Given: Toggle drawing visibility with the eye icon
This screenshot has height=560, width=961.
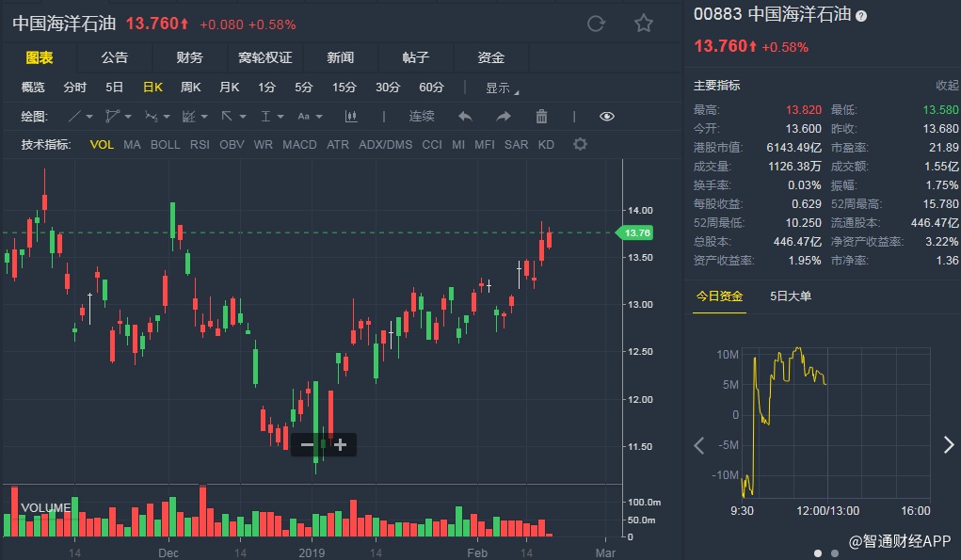Looking at the screenshot, I should tap(606, 117).
